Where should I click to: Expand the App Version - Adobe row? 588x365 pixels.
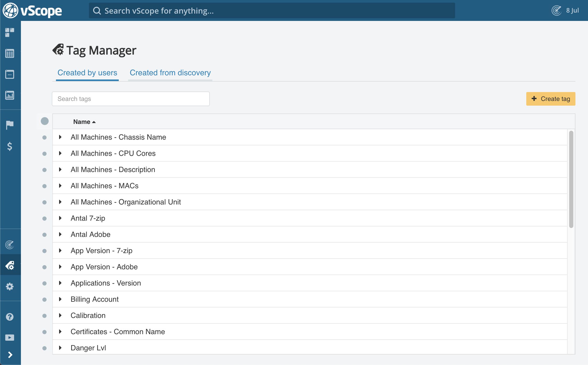(x=60, y=267)
